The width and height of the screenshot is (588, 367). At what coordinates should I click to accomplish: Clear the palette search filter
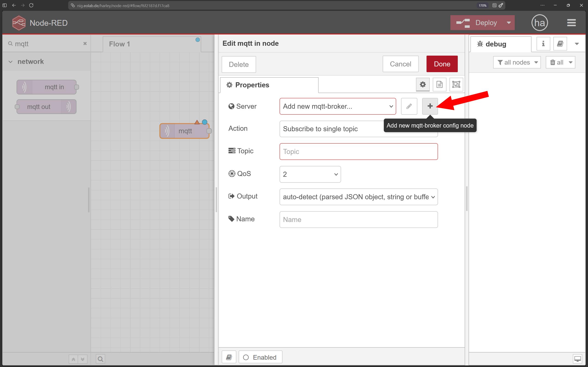(x=85, y=43)
